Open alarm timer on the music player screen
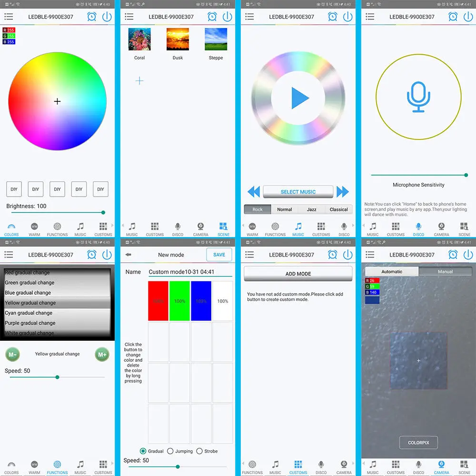 coord(332,16)
